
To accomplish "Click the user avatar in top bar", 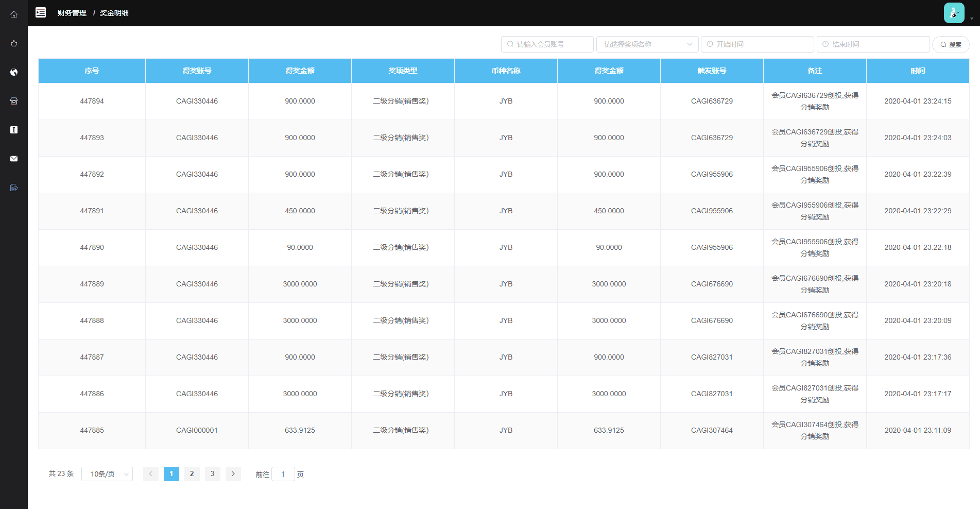I will pos(954,13).
